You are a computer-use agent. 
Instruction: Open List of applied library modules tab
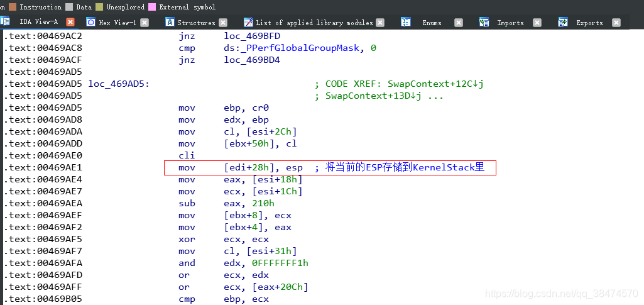[314, 23]
